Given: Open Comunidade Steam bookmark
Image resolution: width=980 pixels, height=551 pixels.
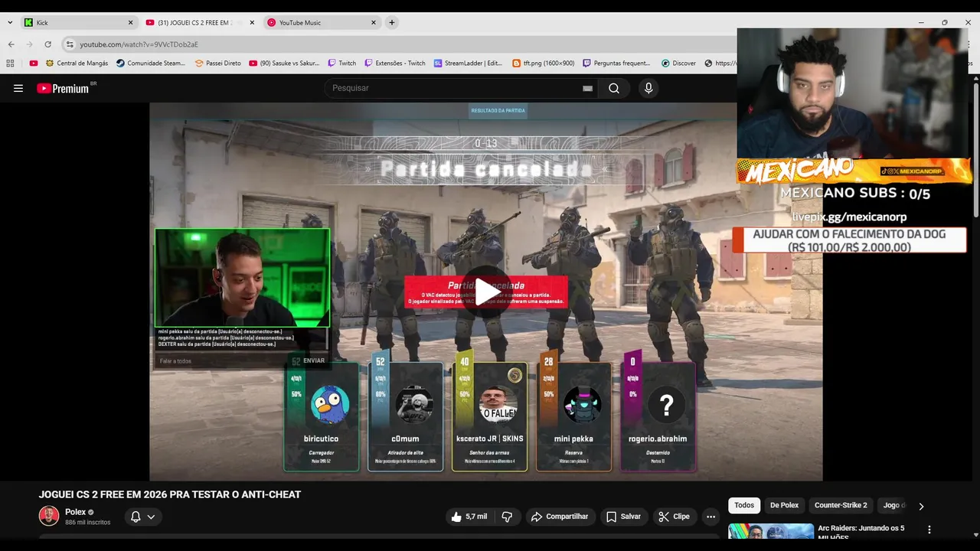Looking at the screenshot, I should coord(151,64).
